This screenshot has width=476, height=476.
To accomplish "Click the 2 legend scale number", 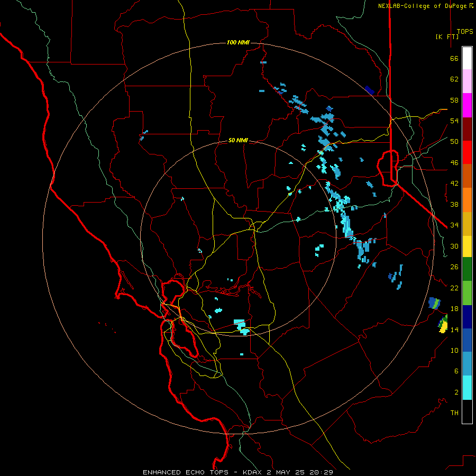I will coord(456,392).
